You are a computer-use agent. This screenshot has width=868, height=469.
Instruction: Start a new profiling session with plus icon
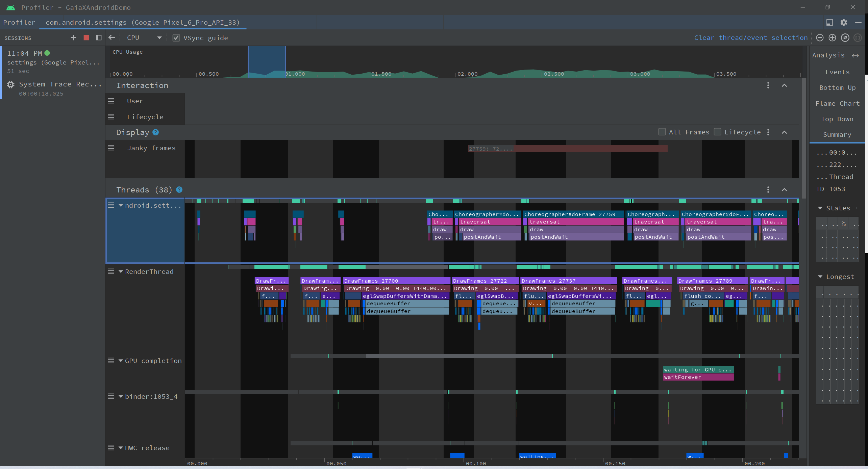pyautogui.click(x=73, y=38)
